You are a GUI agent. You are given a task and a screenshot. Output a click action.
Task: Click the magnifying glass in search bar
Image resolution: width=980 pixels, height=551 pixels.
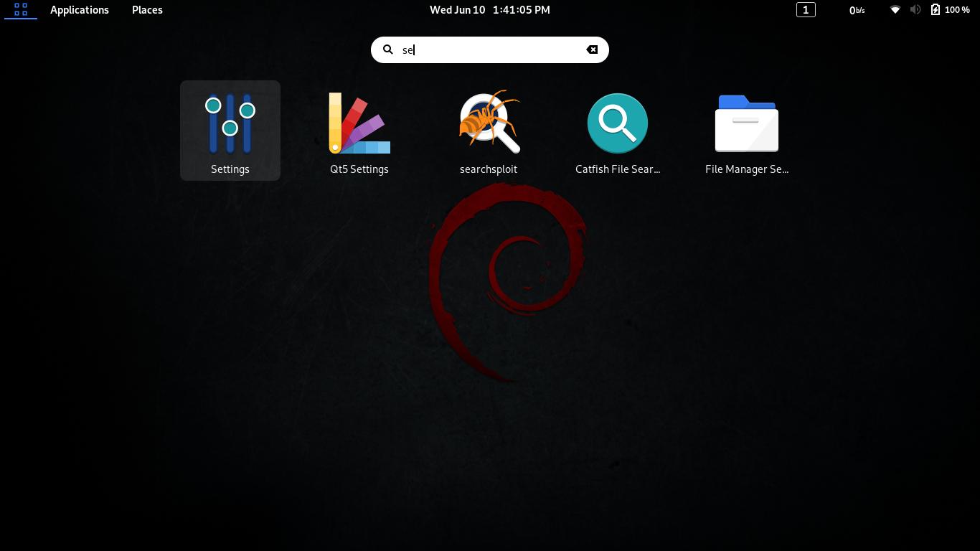388,50
